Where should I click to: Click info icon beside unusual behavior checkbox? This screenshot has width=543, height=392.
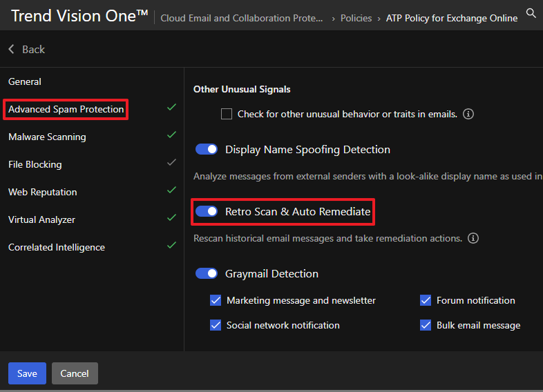pos(468,114)
